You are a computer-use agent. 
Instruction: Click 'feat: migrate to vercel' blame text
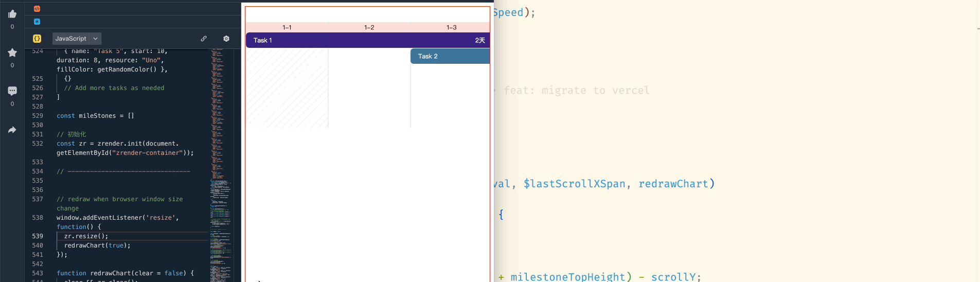[x=577, y=91]
